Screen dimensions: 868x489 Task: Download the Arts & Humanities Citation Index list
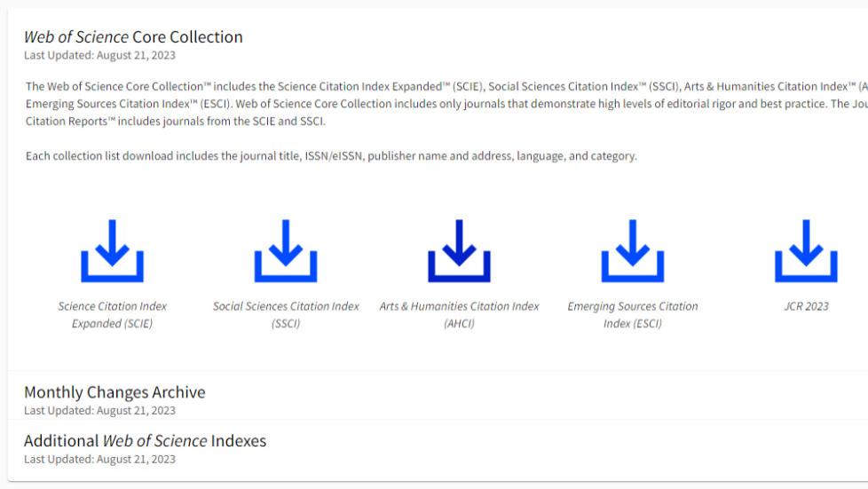(459, 251)
